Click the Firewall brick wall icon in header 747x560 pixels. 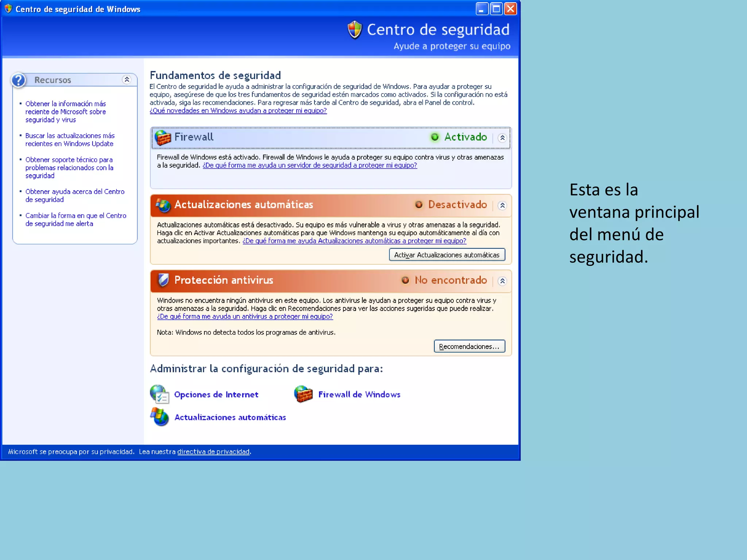(163, 137)
